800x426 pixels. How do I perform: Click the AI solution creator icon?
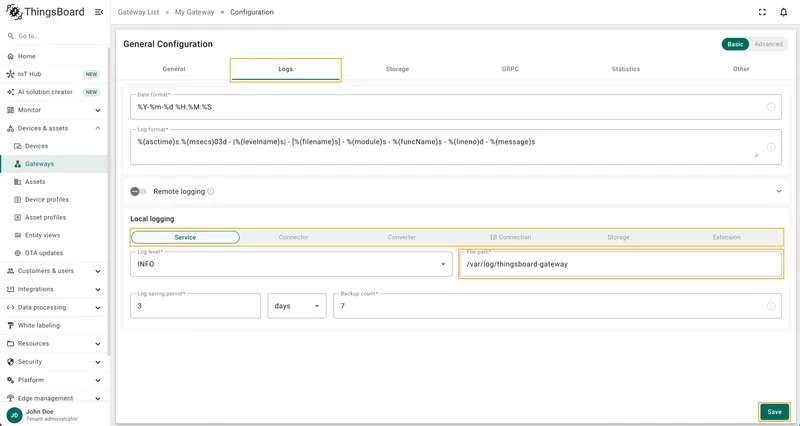tap(11, 92)
